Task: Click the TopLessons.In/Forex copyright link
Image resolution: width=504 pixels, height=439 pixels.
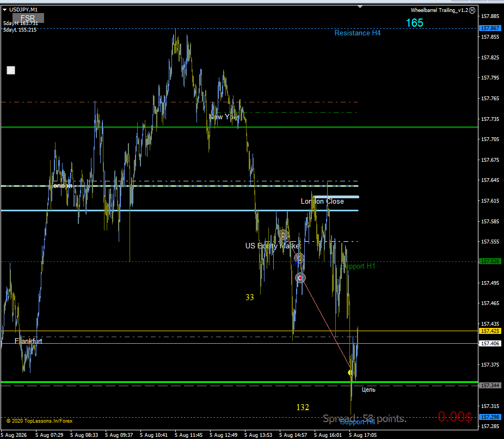Action: (40, 420)
